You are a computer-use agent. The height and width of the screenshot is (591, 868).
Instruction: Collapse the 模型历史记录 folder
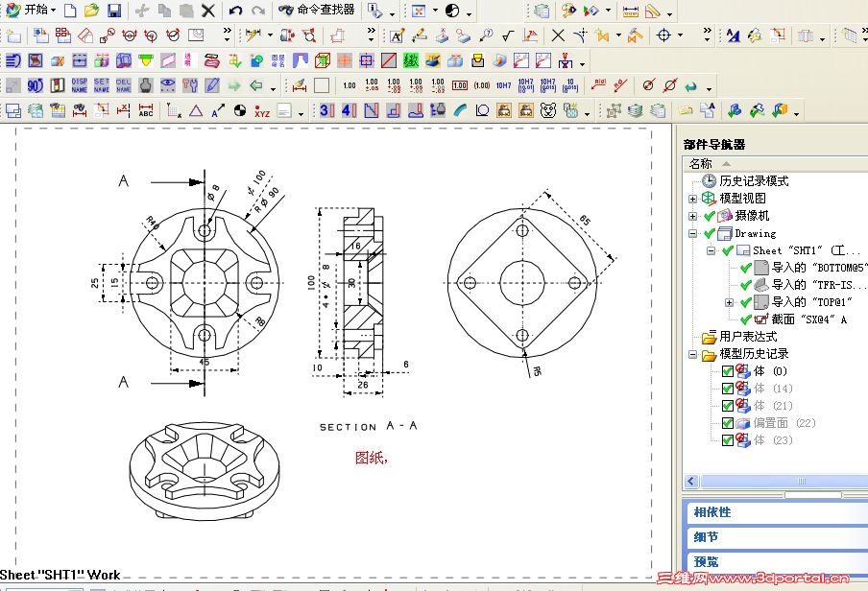tap(692, 354)
